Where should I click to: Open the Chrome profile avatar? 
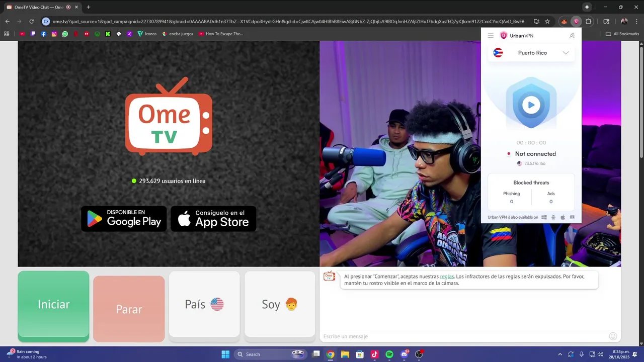point(624,22)
